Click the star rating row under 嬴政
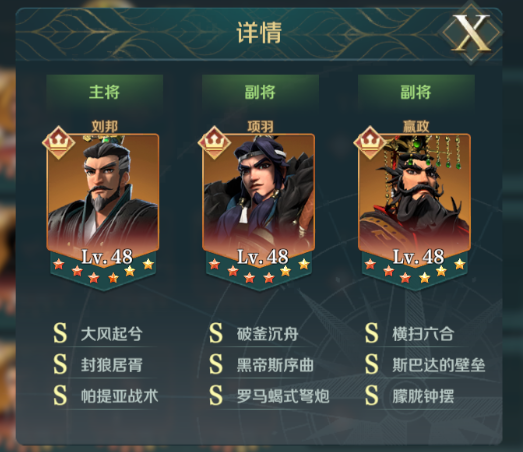The image size is (523, 452). coord(415,271)
